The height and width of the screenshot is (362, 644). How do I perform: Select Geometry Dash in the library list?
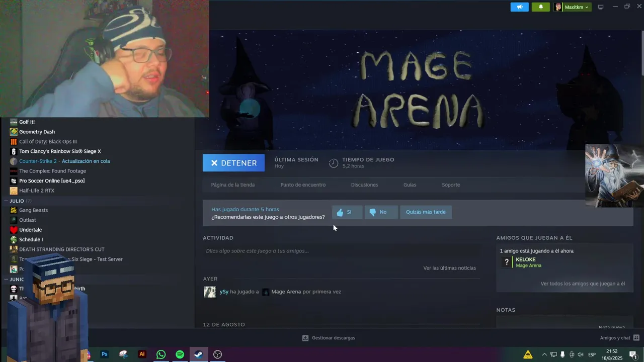click(x=37, y=132)
